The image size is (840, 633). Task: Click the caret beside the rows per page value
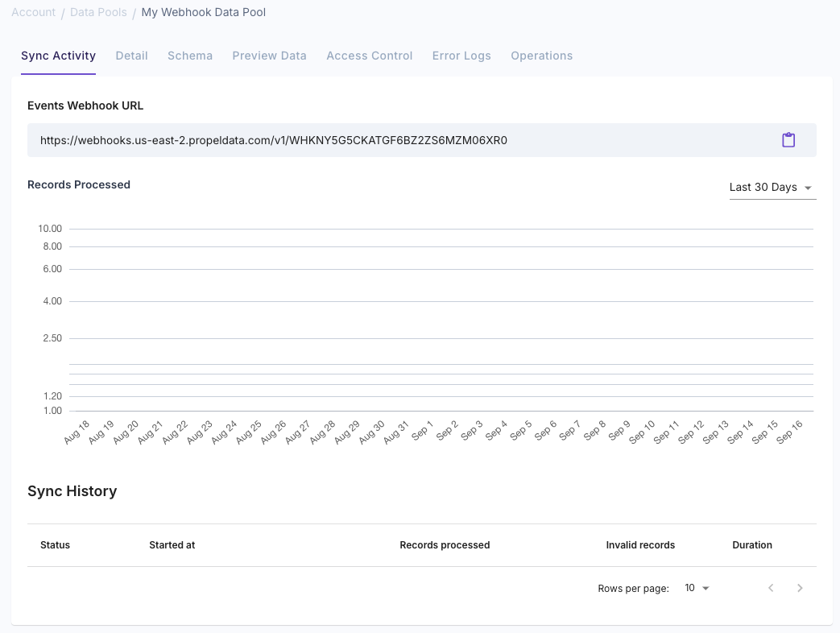point(706,588)
